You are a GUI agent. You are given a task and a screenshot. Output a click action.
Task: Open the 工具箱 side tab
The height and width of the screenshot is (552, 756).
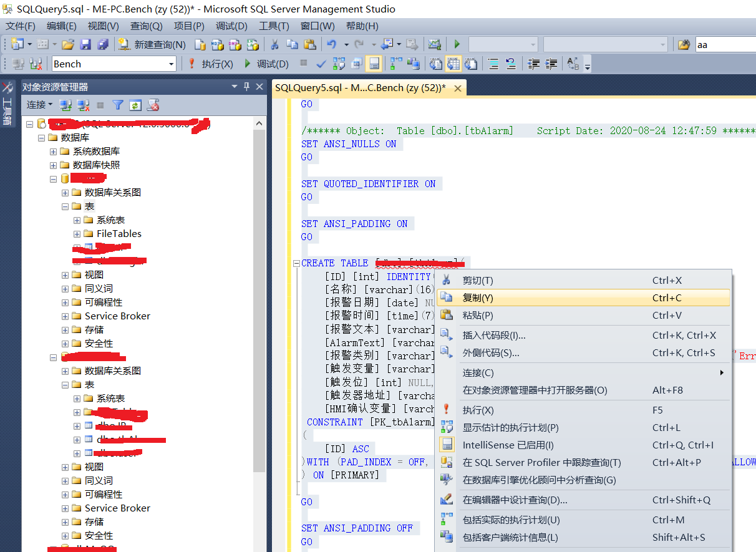(7, 104)
